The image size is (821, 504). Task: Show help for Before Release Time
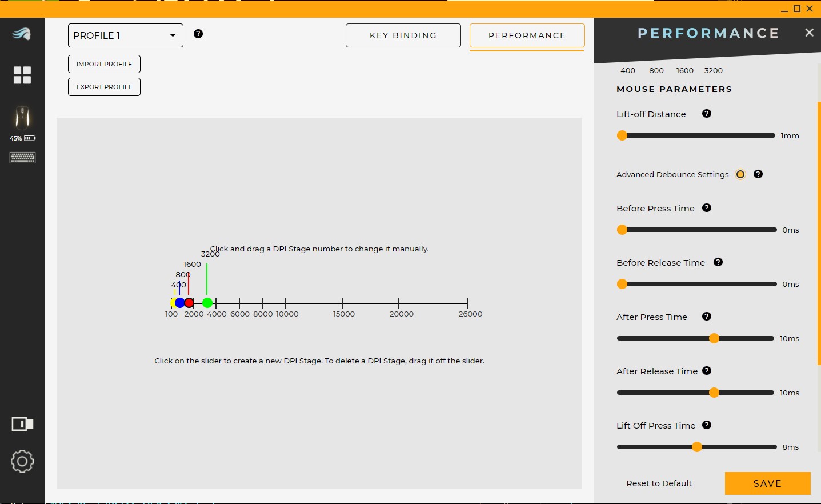tap(718, 262)
